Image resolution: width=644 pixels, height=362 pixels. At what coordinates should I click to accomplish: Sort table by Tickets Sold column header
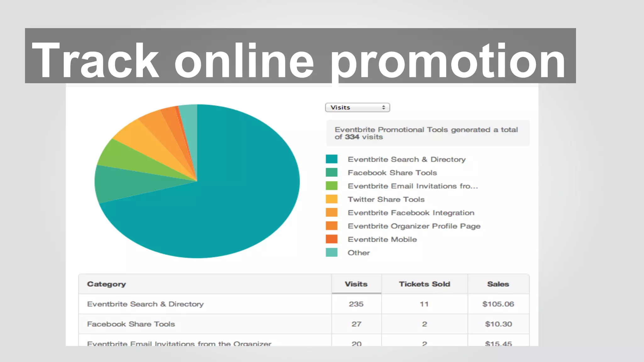pos(425,284)
